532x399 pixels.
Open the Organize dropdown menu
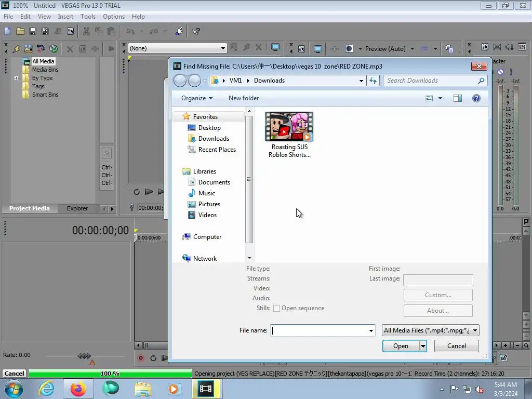click(x=197, y=98)
